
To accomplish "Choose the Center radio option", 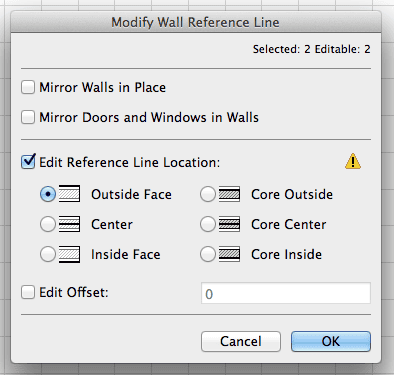I will tap(48, 224).
